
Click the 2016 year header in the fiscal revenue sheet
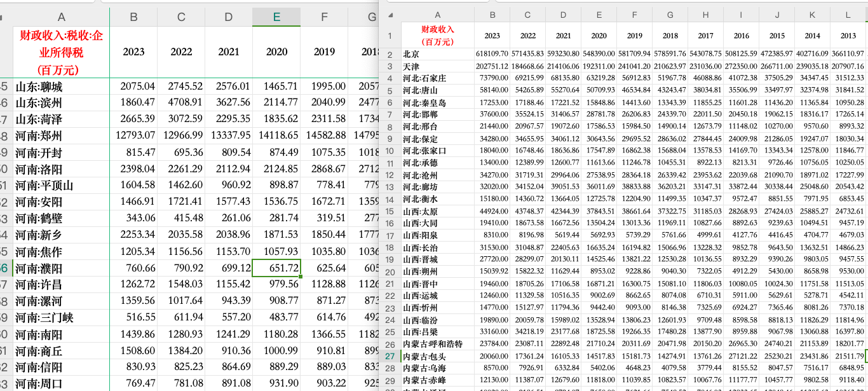click(x=741, y=35)
